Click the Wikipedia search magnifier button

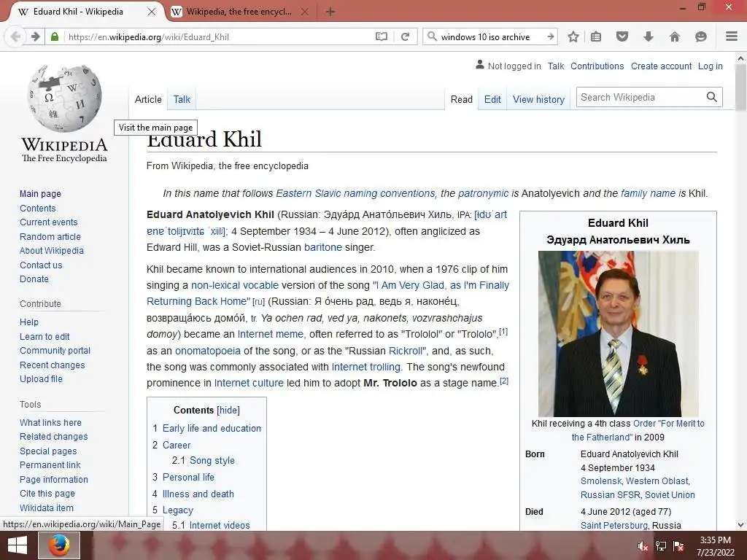pos(712,97)
